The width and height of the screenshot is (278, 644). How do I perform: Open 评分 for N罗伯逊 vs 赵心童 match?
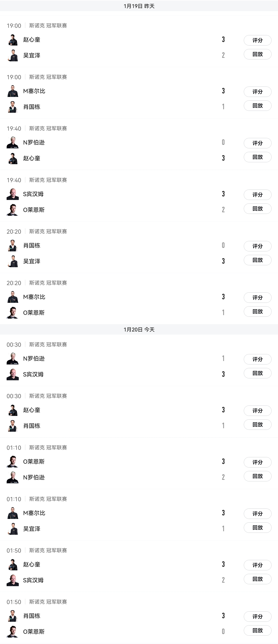click(257, 143)
